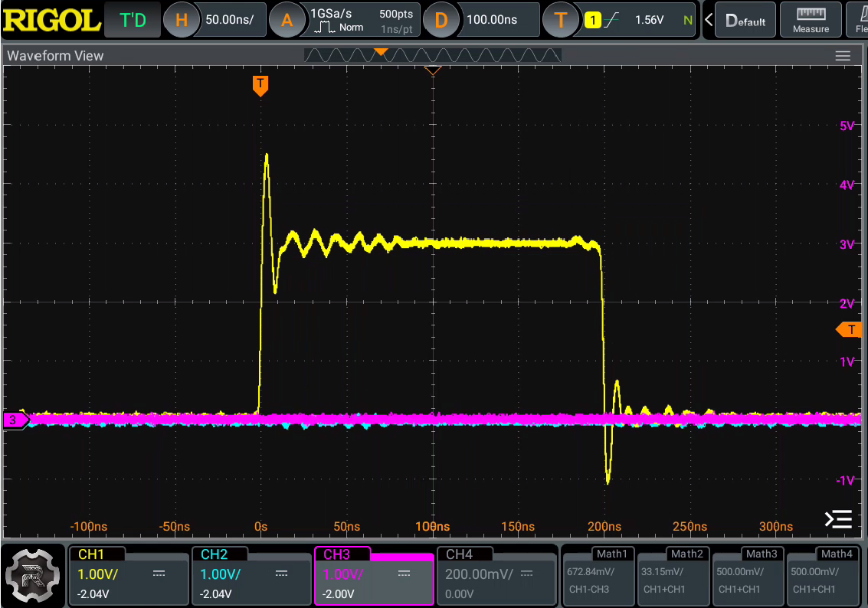Click CH4 offset 0.00V value
The image size is (868, 608).
(460, 594)
